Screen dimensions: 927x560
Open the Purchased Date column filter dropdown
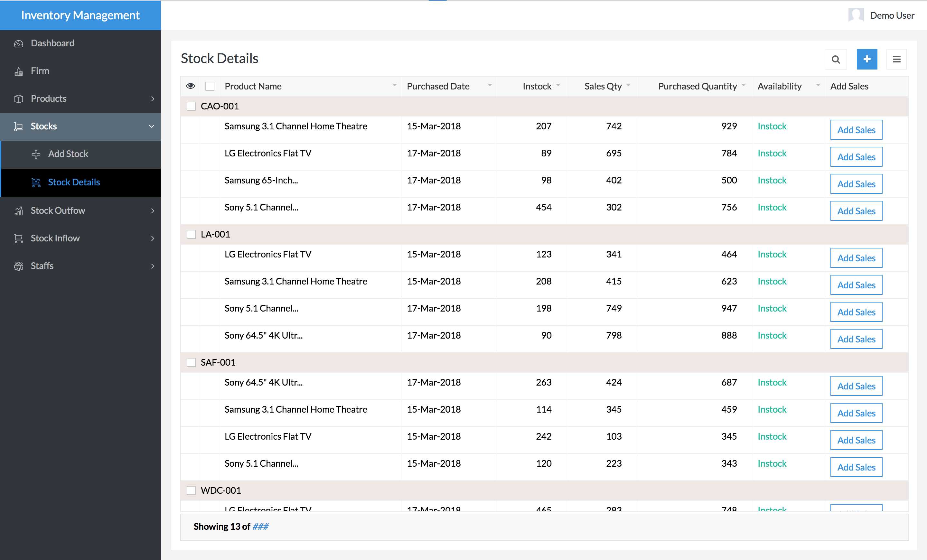[490, 85]
